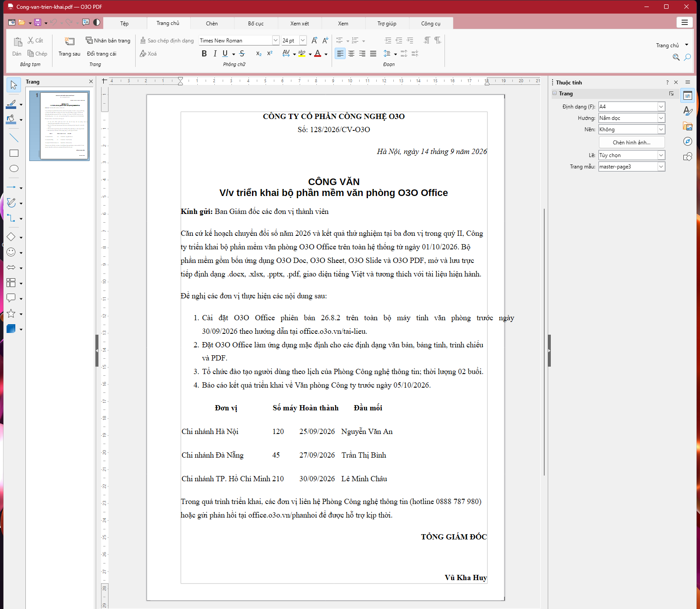Viewport: 700px width, 609px height.
Task: Select page 1 thumbnail in Trang panel
Action: (59, 126)
